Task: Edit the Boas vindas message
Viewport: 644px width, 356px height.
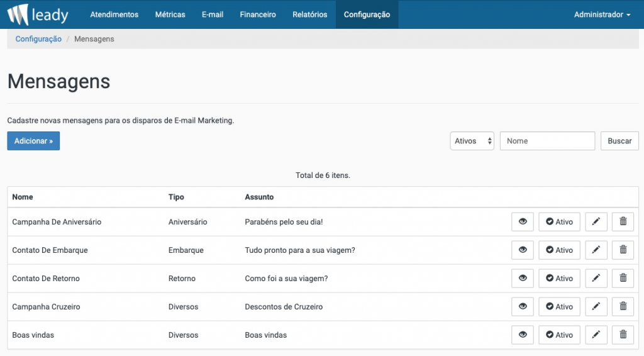Action: click(596, 335)
